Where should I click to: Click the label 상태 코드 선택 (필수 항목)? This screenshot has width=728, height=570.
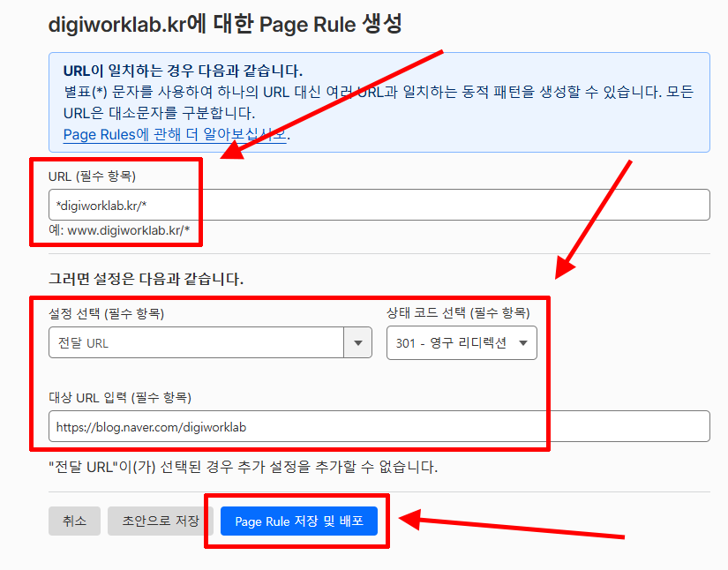click(458, 313)
